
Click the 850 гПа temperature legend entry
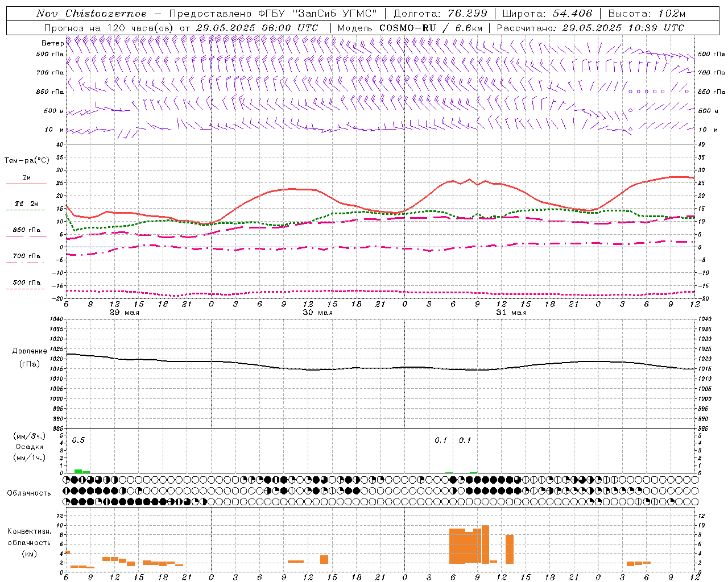point(27,230)
